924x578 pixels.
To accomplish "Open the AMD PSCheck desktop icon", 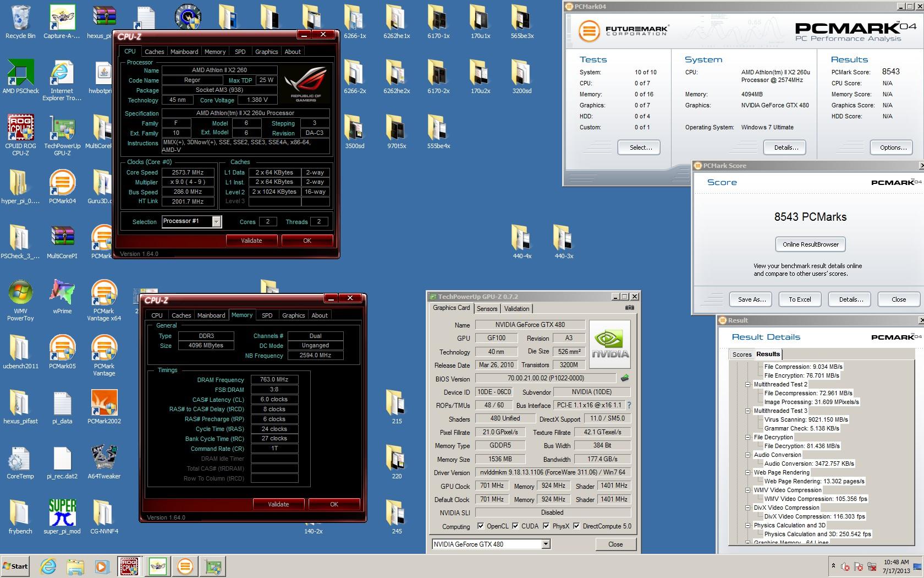I will [20, 77].
